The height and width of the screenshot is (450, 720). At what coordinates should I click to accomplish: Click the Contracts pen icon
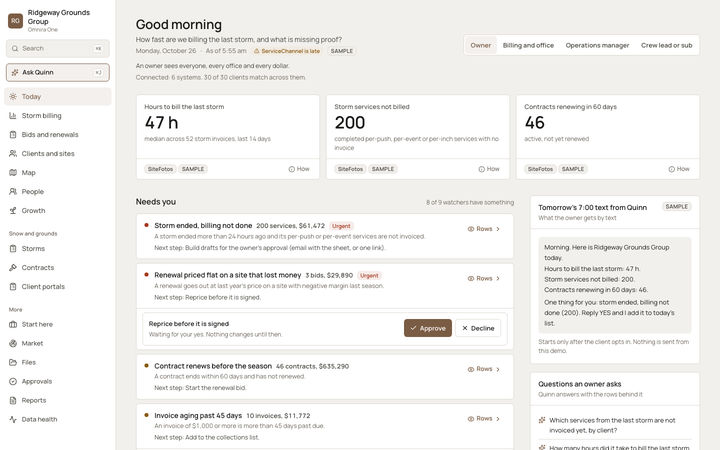[13, 267]
